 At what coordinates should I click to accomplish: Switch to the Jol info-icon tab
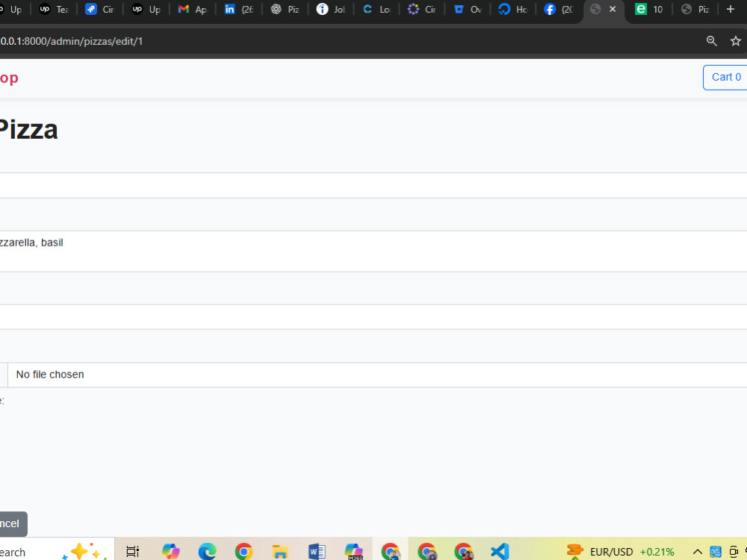(x=331, y=9)
